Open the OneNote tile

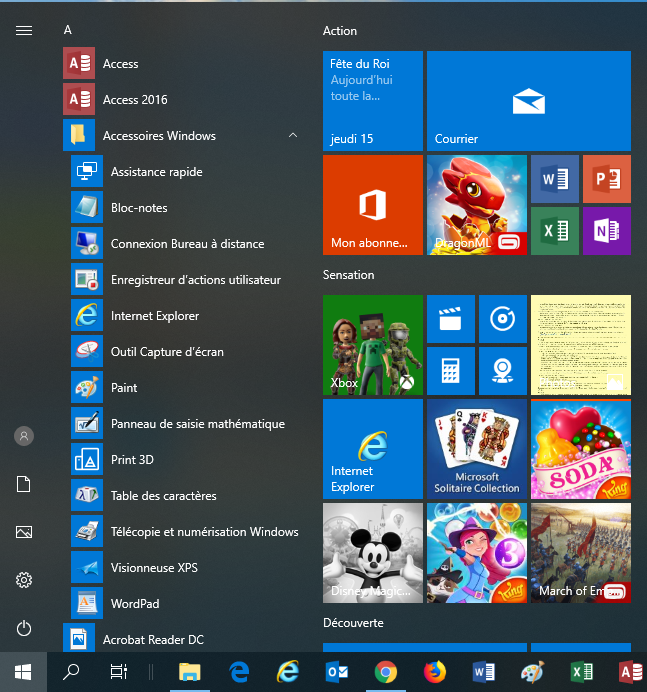click(607, 231)
